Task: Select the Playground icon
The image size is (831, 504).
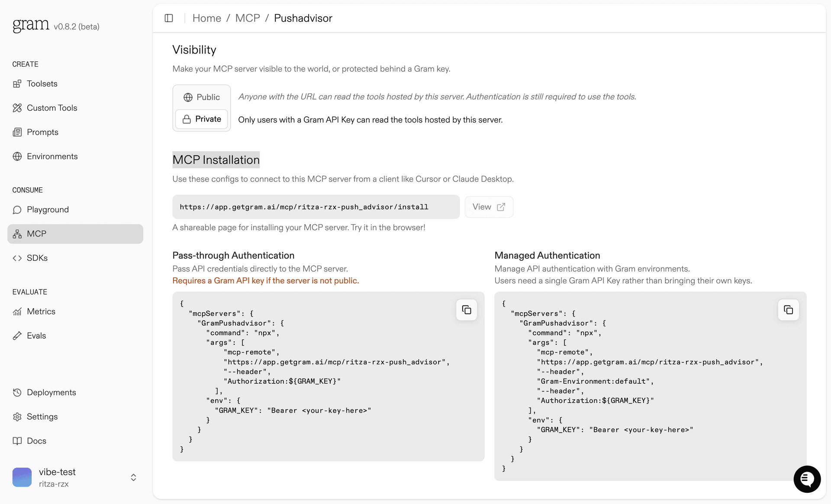Action: coord(17,209)
